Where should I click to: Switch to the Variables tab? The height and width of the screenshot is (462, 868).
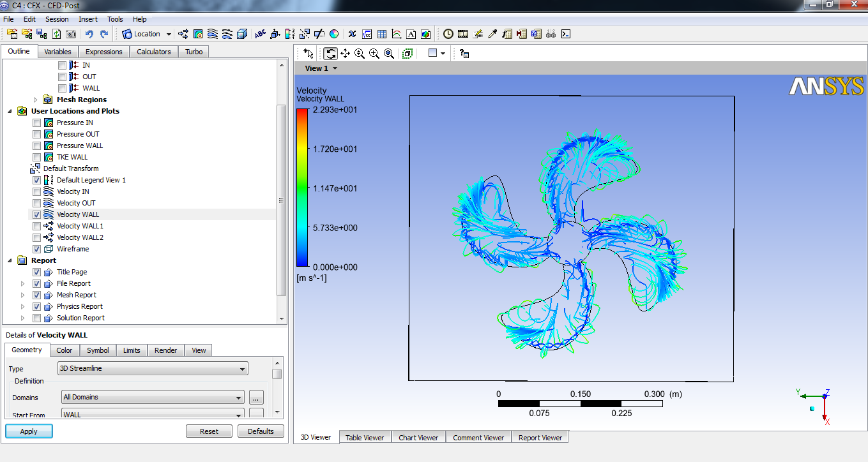point(57,52)
